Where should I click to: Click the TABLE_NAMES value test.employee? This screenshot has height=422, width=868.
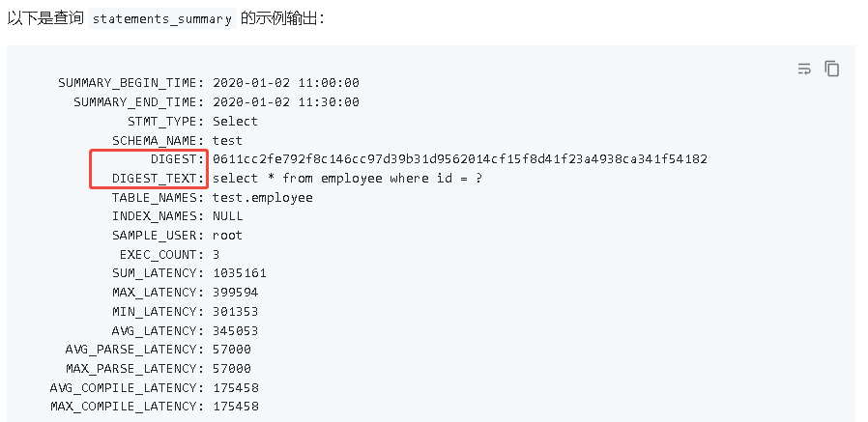coord(262,197)
